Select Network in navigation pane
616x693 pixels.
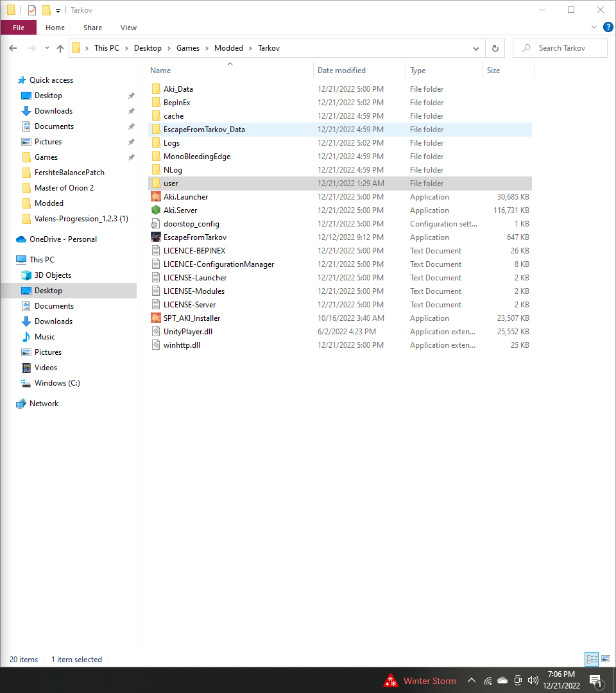coord(44,404)
